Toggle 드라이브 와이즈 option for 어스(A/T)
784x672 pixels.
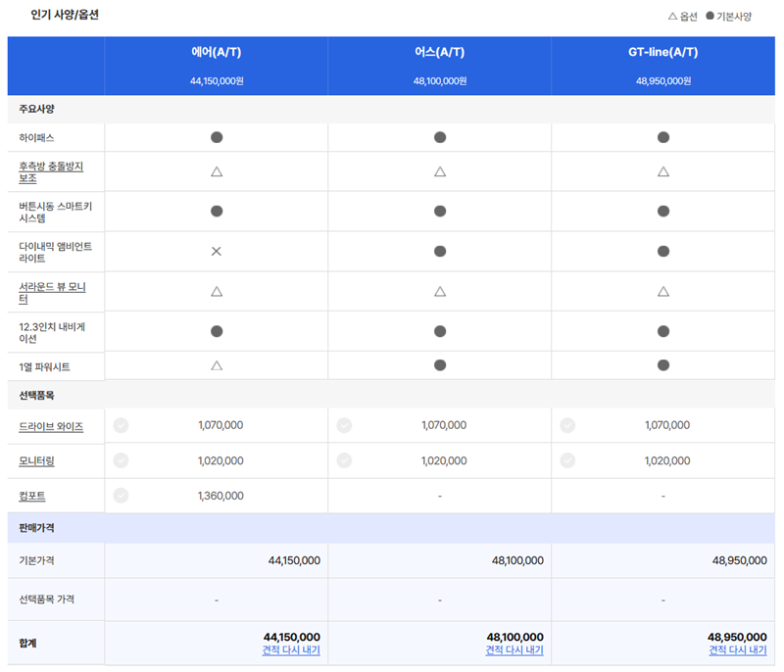[344, 425]
